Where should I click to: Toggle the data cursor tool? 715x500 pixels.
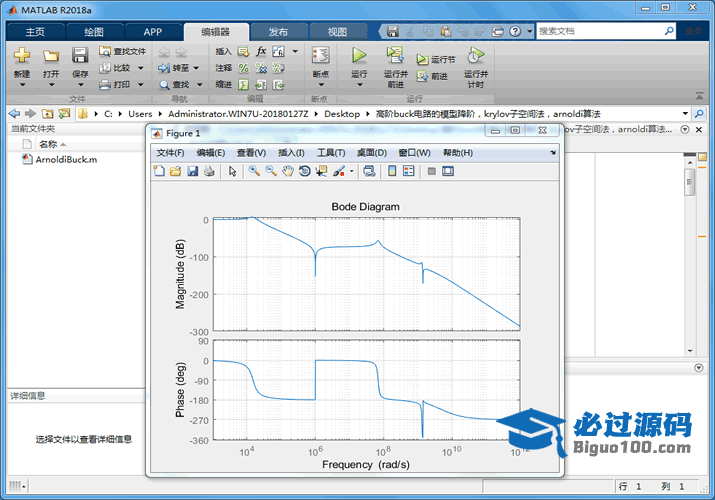321,171
